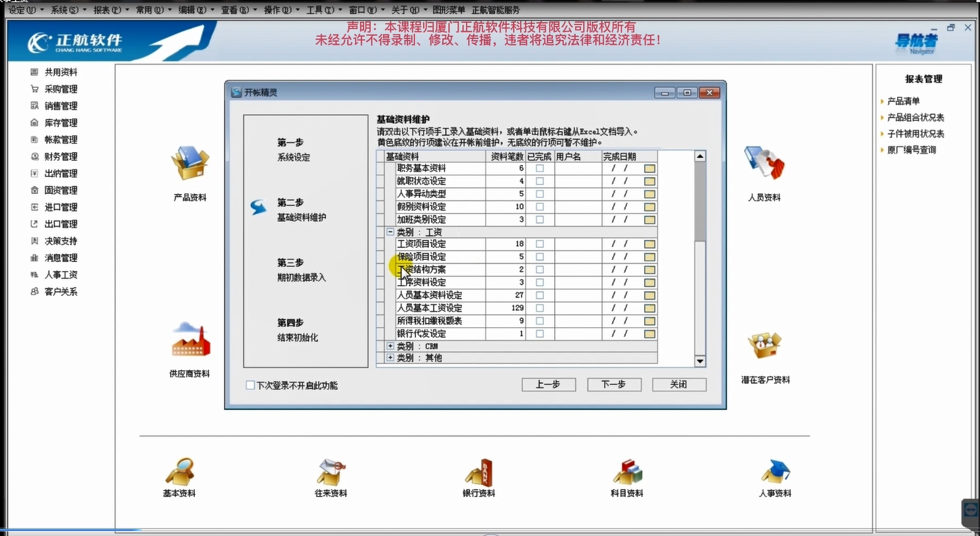Expand the 类别：其他 group

390,358
